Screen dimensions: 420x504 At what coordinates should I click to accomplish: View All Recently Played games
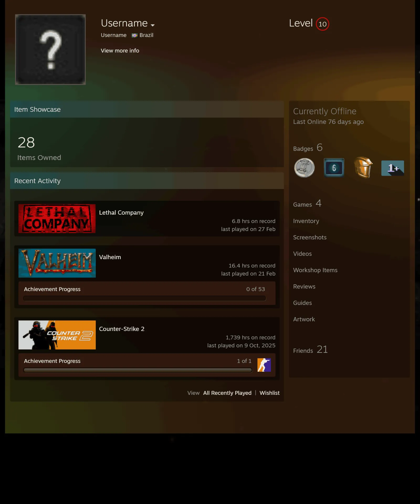click(227, 393)
